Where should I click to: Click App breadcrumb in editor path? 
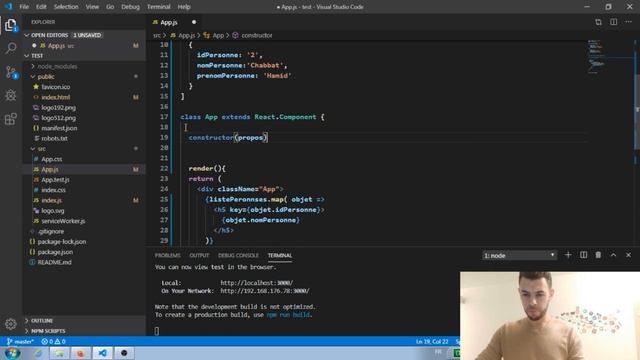click(x=214, y=36)
